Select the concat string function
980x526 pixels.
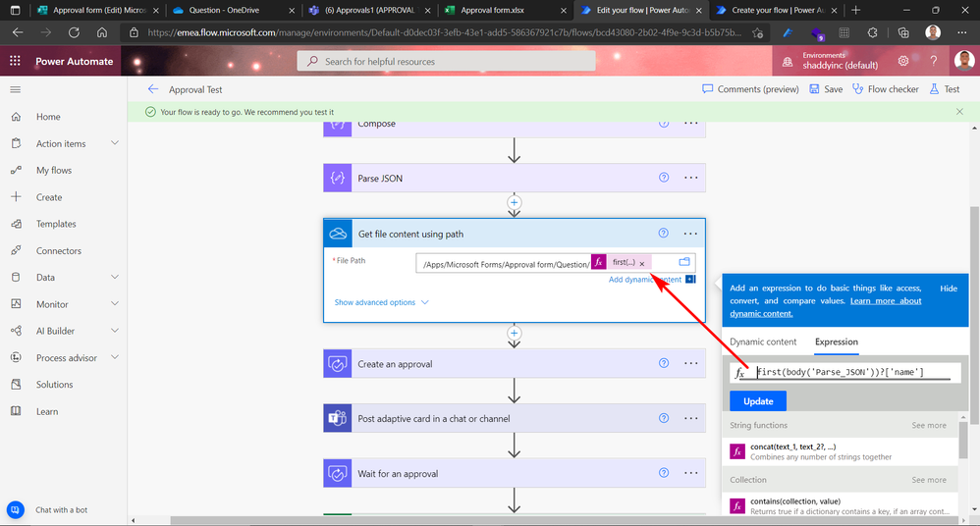click(x=842, y=451)
